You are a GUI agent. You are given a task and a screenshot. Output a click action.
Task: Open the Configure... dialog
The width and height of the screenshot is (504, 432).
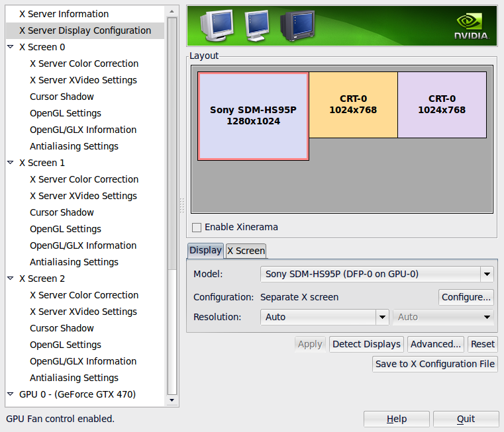(x=466, y=297)
